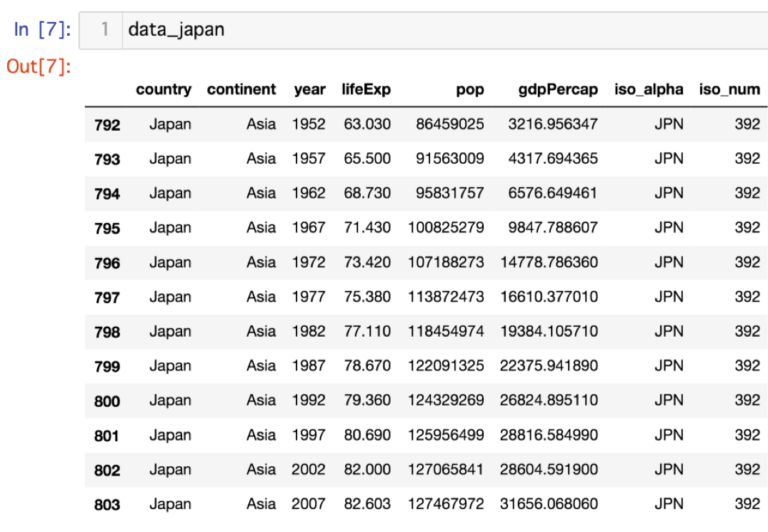The height and width of the screenshot is (532, 768).
Task: Click the continent column header
Action: click(x=241, y=89)
